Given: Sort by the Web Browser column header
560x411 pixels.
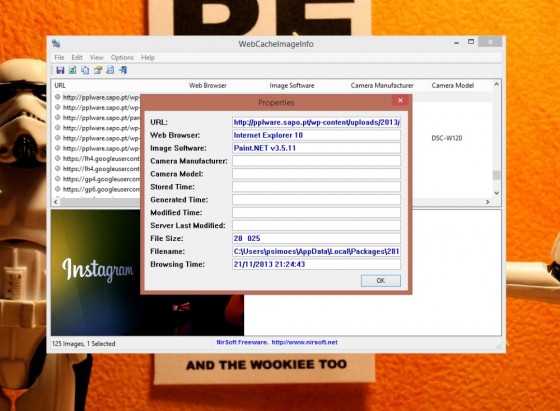Looking at the screenshot, I should click(x=227, y=85).
